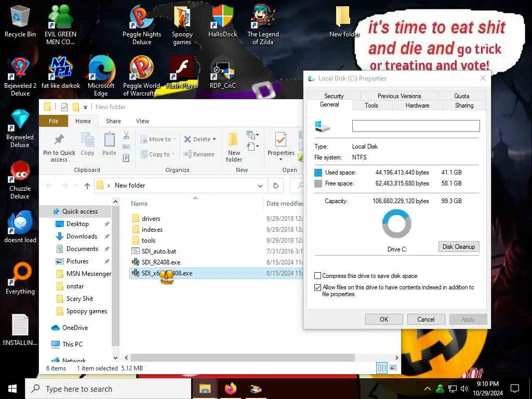Show hidden system tray icons chevron
Screen dimensions: 532x399
click(x=428, y=389)
